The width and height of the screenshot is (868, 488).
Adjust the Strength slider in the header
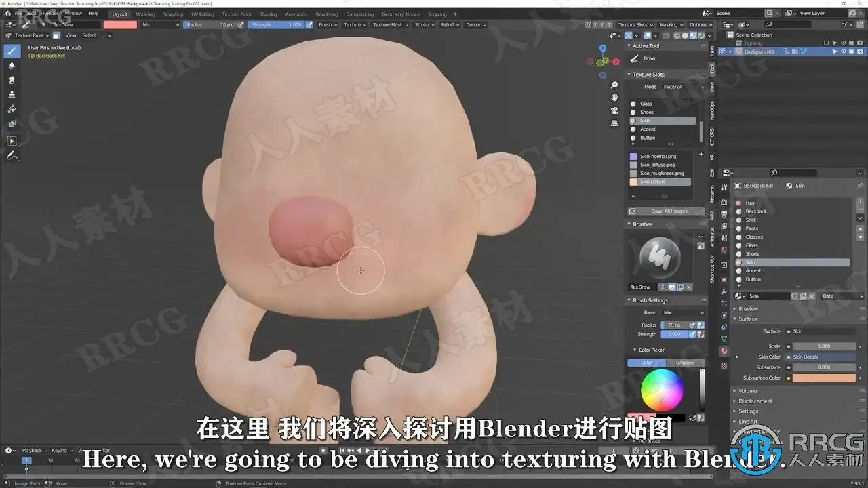coord(276,25)
